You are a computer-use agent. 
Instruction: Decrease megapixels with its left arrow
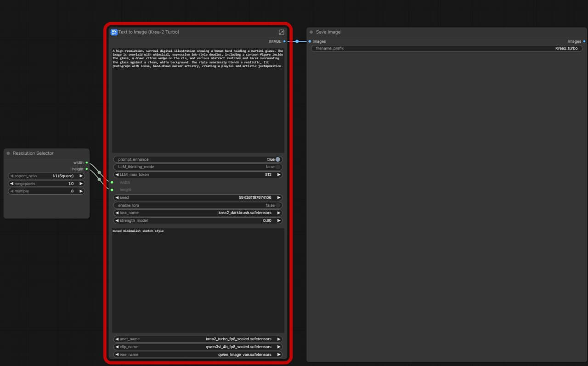tap(11, 184)
